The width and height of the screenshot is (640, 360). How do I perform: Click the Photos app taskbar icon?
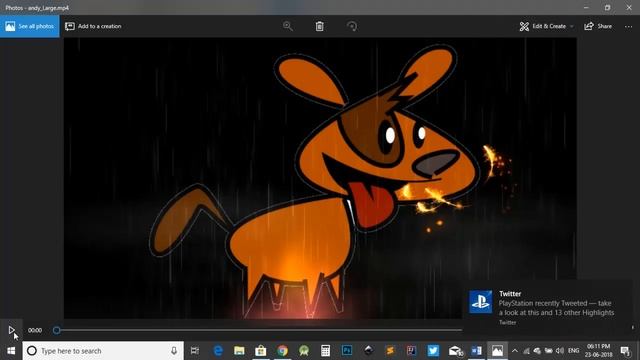(x=497, y=351)
